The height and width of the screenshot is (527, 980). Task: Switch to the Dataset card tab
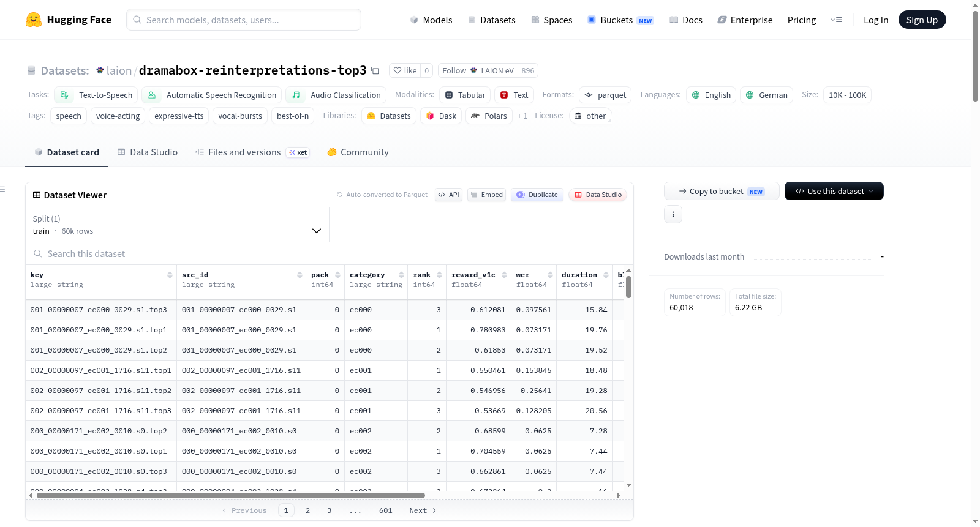click(x=67, y=152)
